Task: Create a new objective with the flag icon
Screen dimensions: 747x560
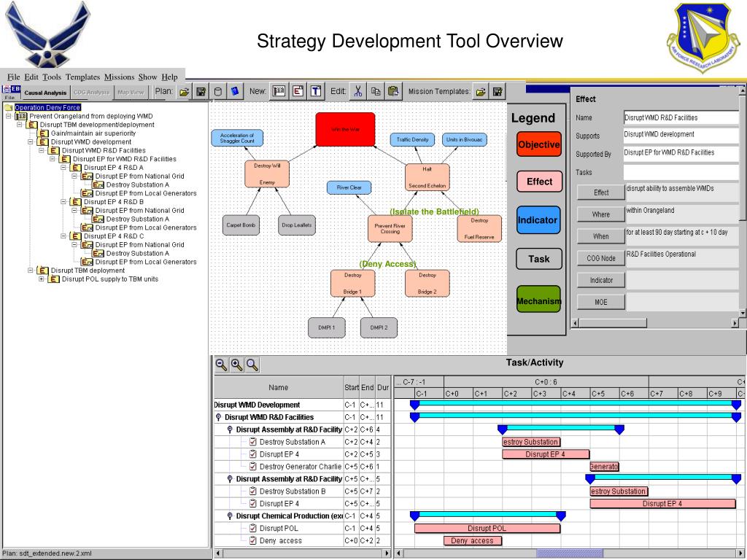Action: pos(279,91)
